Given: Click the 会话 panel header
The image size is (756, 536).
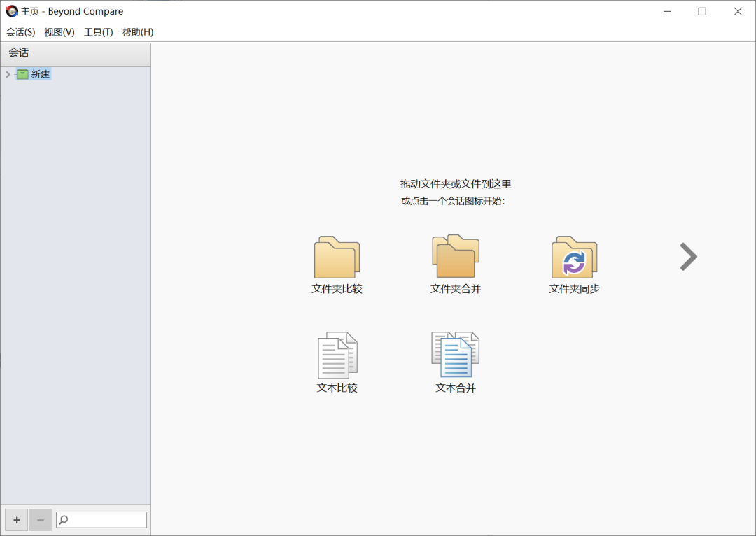Looking at the screenshot, I should [75, 53].
